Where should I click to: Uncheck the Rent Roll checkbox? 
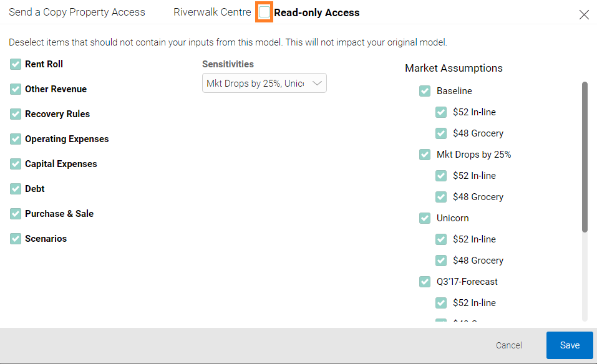point(16,64)
